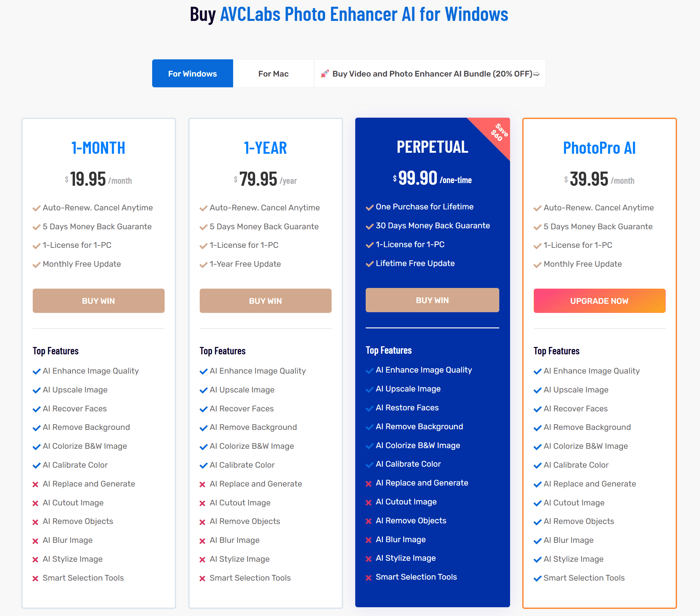Click Top Features heading in the 1-MONTH plan
This screenshot has width=700, height=616.
pos(55,351)
